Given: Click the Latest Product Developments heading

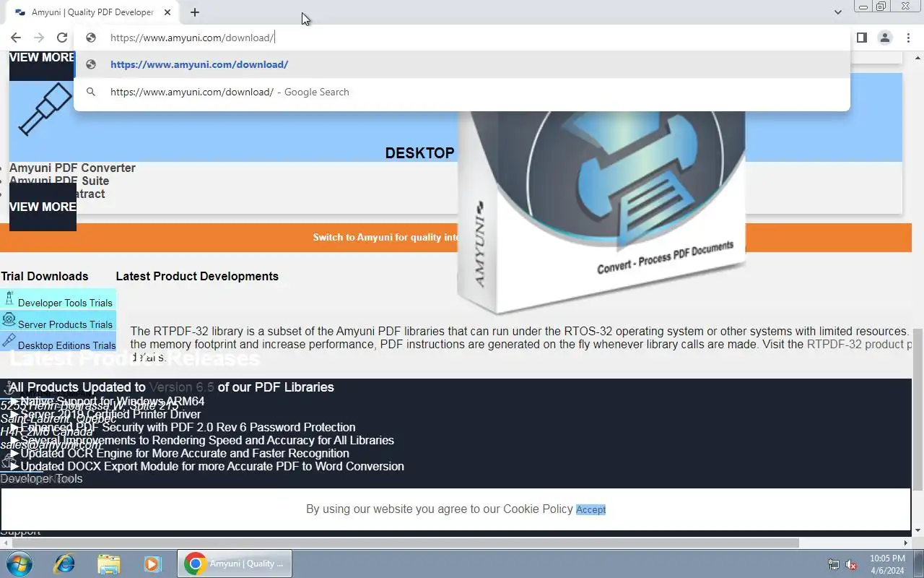Looking at the screenshot, I should [x=197, y=276].
